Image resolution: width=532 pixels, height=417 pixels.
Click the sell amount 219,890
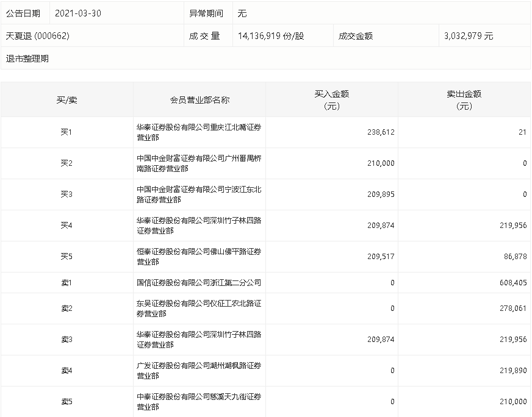513,371
